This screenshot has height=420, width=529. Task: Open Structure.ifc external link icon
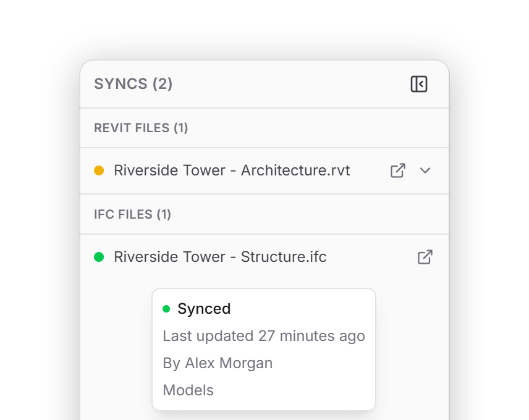(x=425, y=257)
